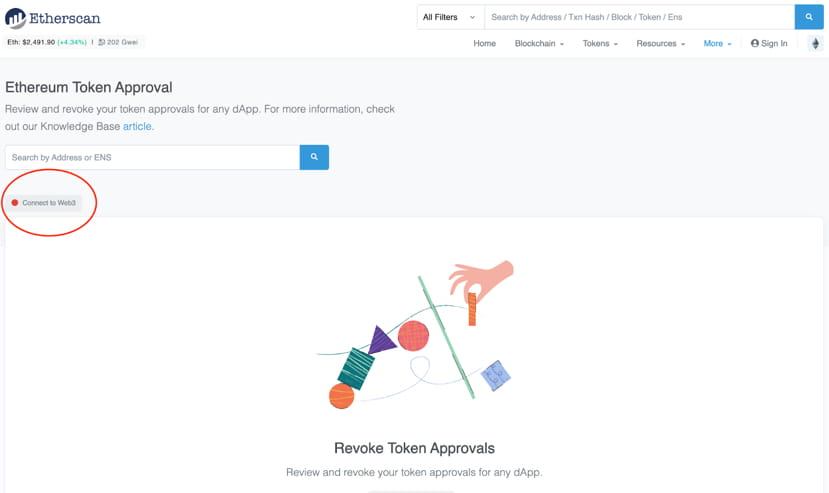Click the Etherscan logo icon
Viewport: 829px width, 493px height.
point(16,18)
